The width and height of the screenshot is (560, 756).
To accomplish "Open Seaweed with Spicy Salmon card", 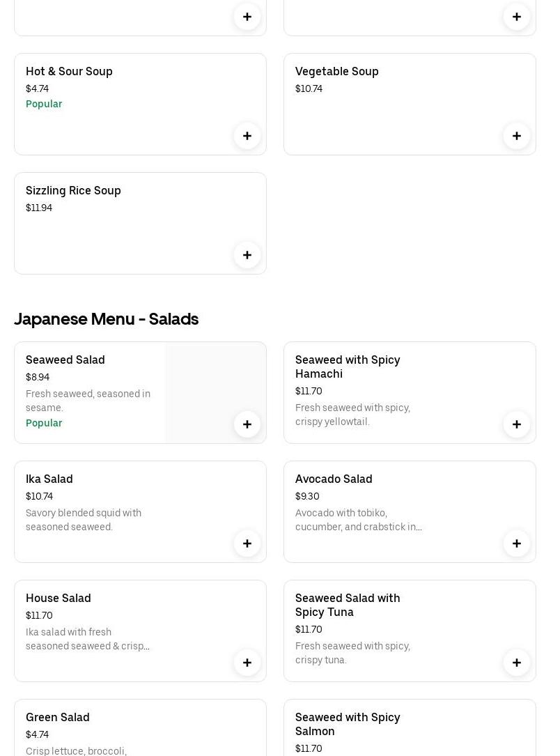I will pyautogui.click(x=410, y=728).
